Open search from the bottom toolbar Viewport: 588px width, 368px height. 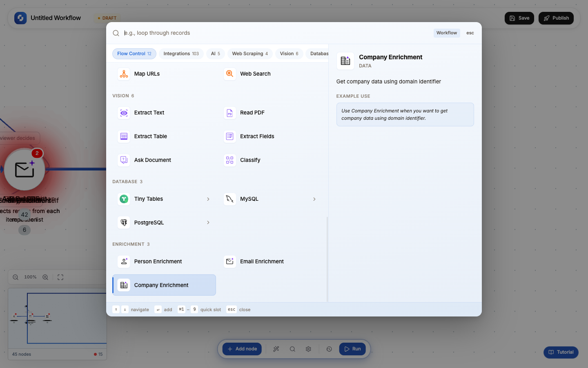(292, 349)
